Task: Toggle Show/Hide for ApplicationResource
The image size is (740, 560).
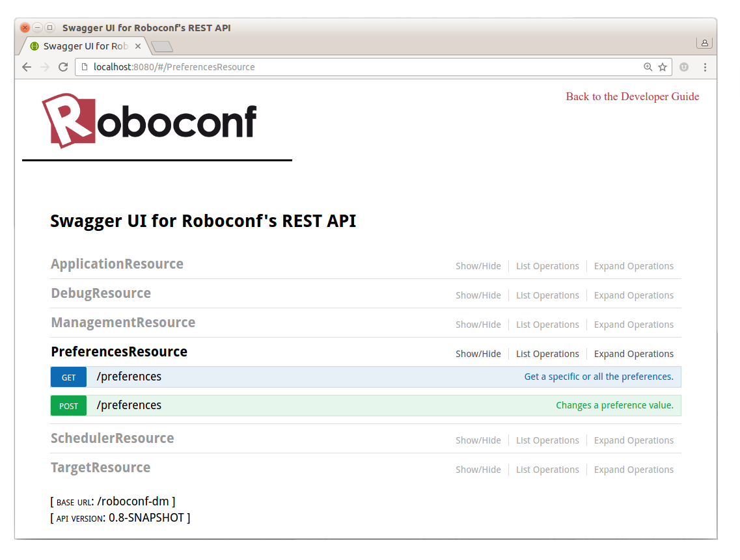Action: pyautogui.click(x=478, y=265)
